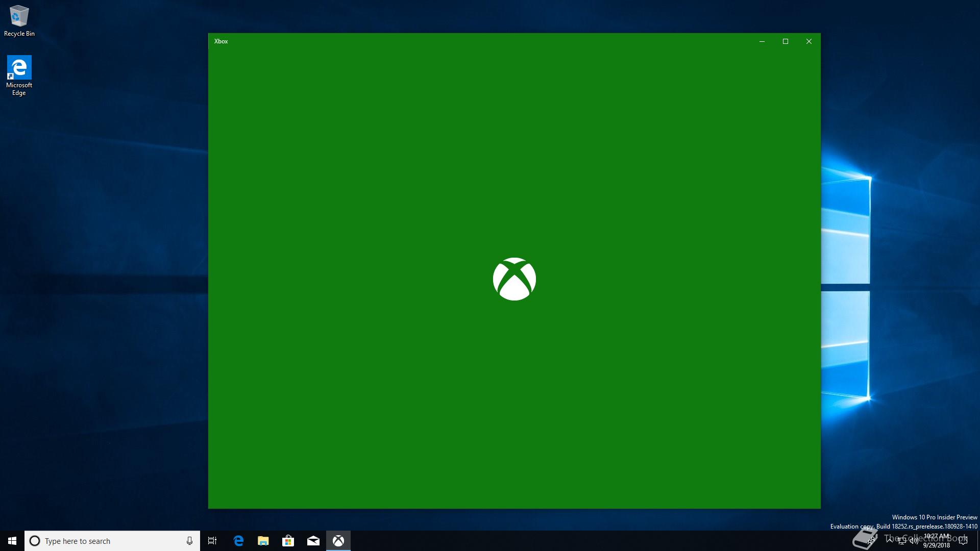The width and height of the screenshot is (980, 551).
Task: Open the Mail app in taskbar
Action: (x=313, y=541)
